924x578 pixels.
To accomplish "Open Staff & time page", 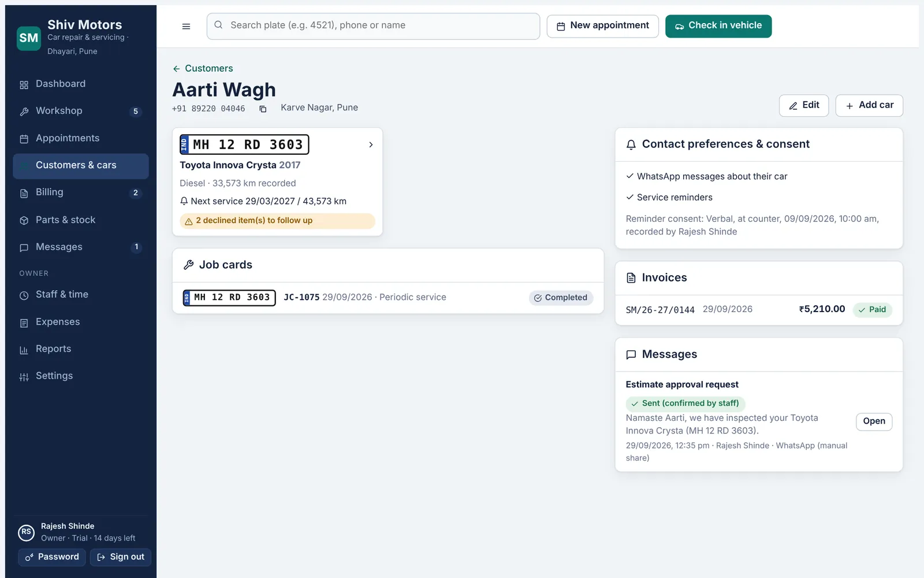I will click(x=81, y=295).
